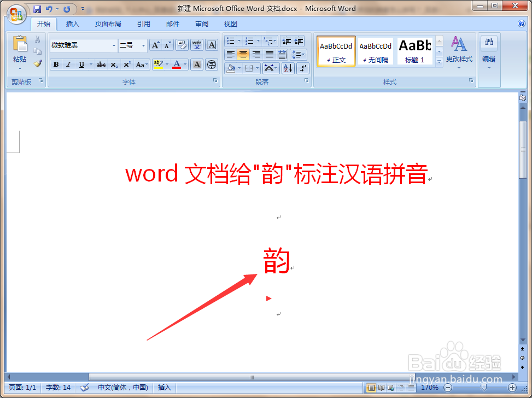This screenshot has width=532, height=398.
Task: Redo the last action
Action: point(67,9)
